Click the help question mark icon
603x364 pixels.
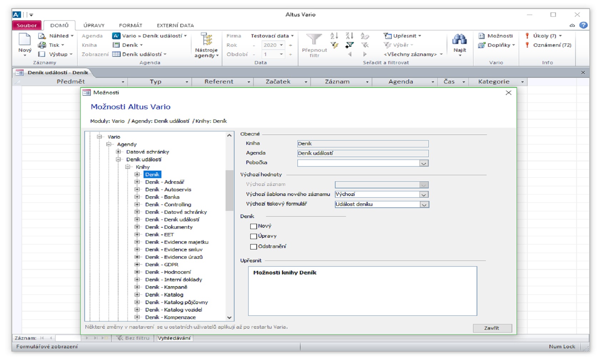583,25
